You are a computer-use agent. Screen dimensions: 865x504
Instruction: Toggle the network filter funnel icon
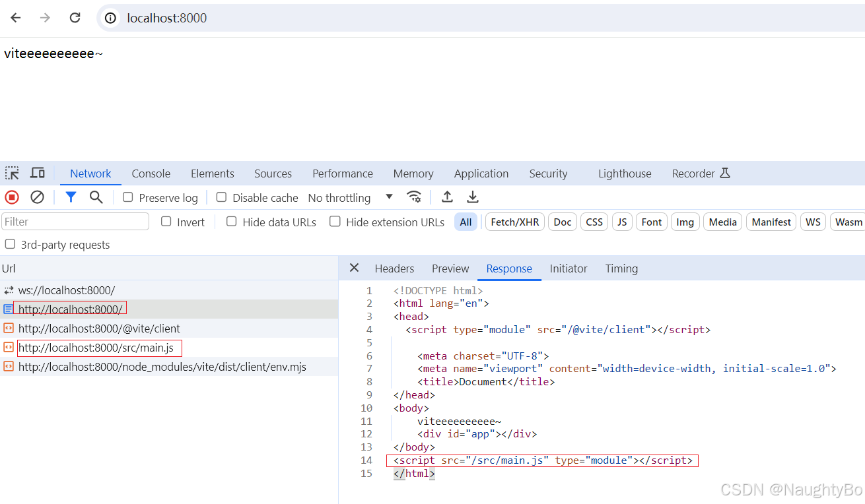click(x=71, y=197)
